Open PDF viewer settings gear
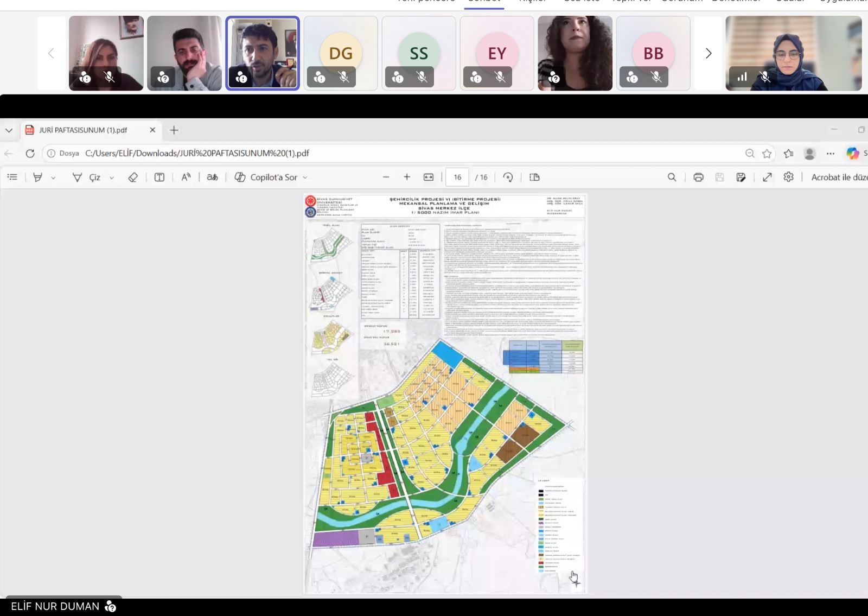The width and height of the screenshot is (868, 616). (x=788, y=177)
